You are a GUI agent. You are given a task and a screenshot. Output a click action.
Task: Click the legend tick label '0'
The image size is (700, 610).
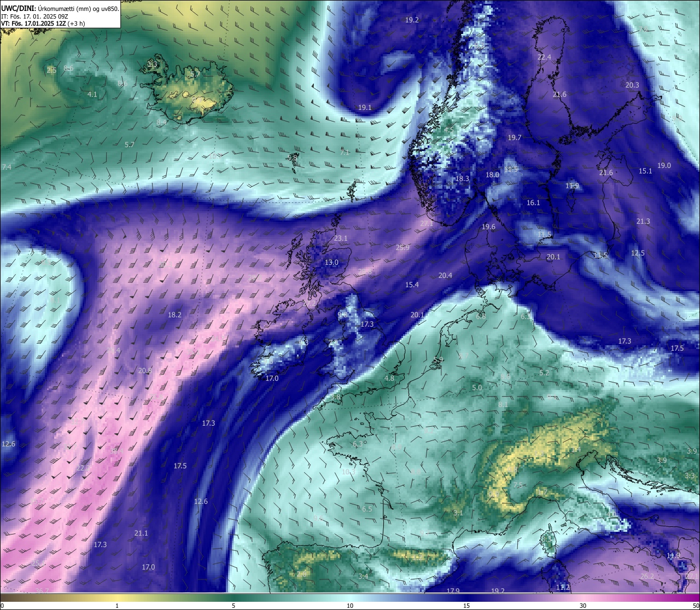tap(2, 606)
